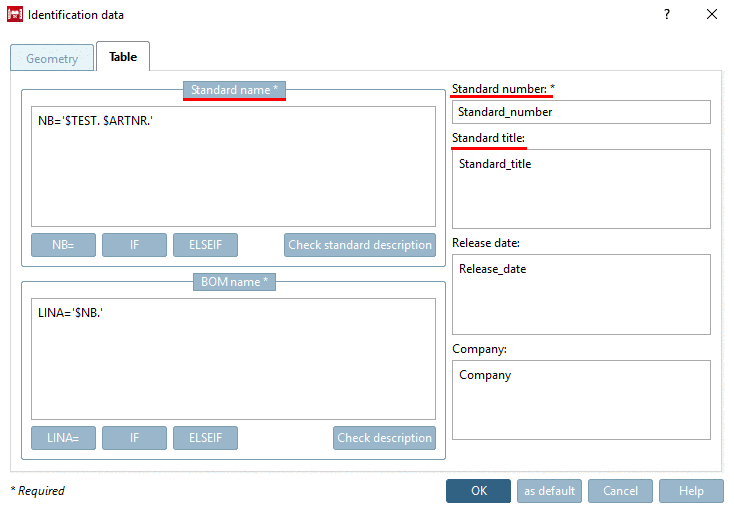Click the Company: label

[x=479, y=349]
